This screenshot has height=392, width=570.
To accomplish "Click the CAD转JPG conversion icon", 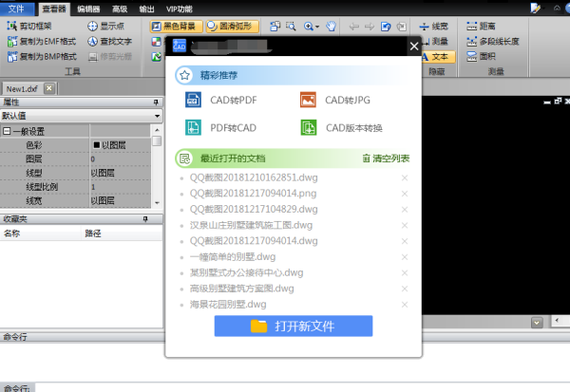I will click(x=307, y=100).
